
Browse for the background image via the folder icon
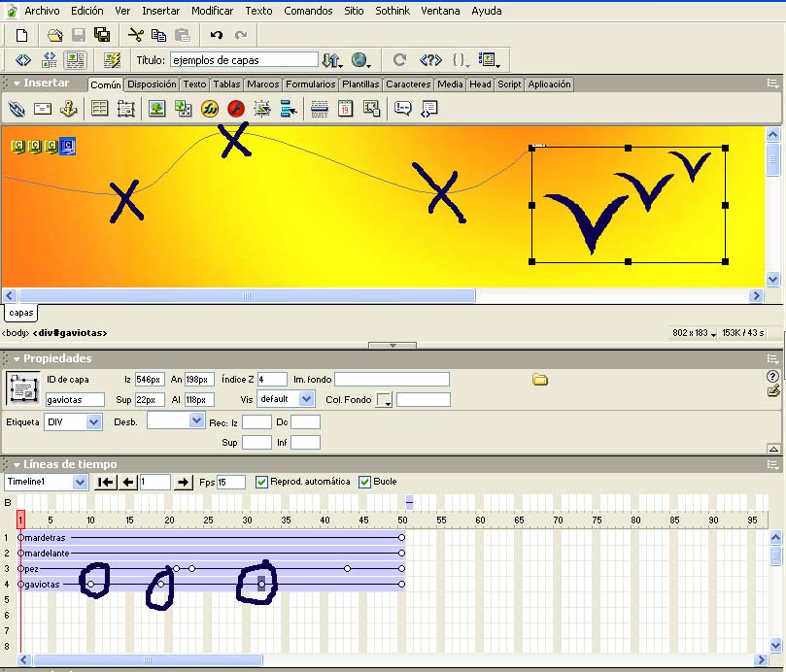click(x=540, y=380)
